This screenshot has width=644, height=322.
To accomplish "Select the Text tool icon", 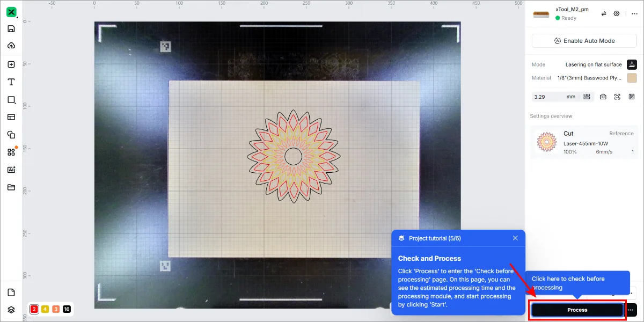I will (11, 82).
